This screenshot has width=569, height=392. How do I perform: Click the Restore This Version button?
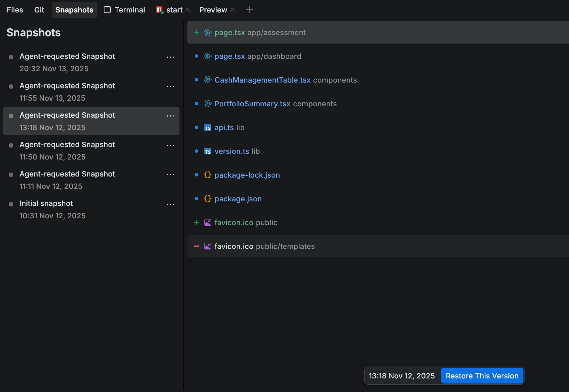pos(482,376)
